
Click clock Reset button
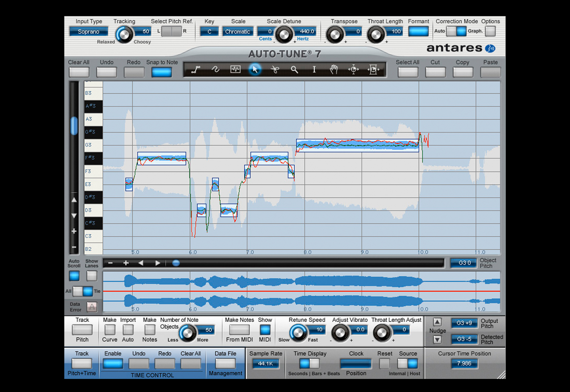pyautogui.click(x=385, y=363)
